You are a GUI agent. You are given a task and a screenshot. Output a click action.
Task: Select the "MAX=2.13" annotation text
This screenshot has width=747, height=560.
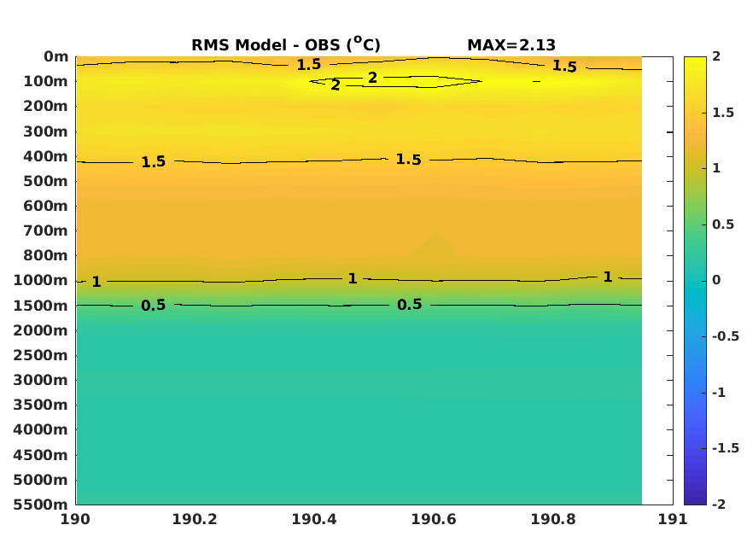[511, 45]
